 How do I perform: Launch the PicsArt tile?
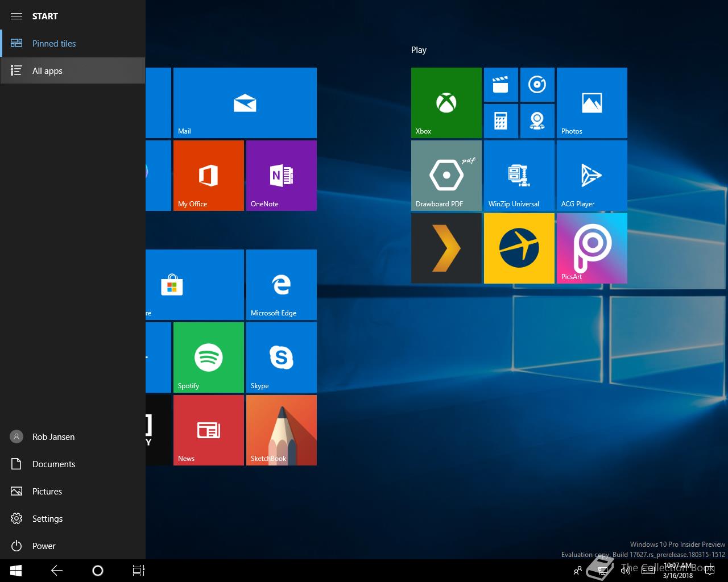[591, 248]
